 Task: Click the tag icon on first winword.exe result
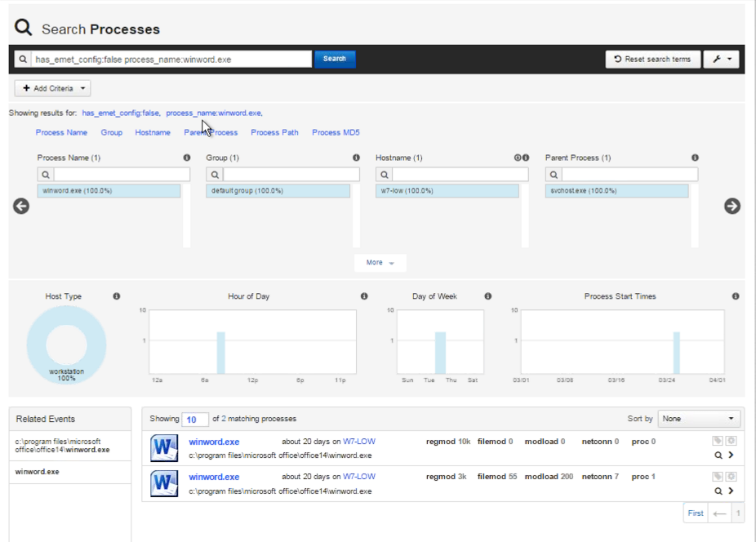pos(718,441)
